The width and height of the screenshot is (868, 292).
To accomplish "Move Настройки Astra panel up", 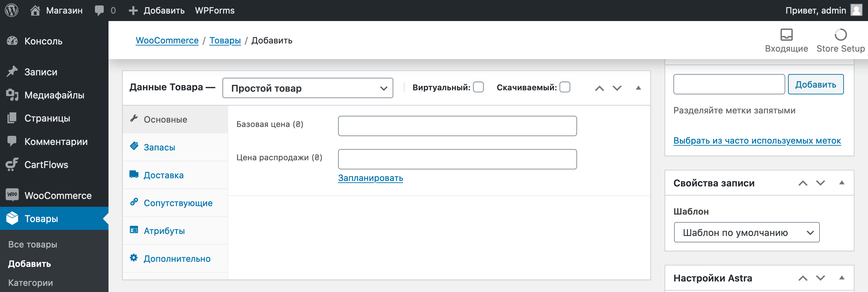I will click(803, 278).
